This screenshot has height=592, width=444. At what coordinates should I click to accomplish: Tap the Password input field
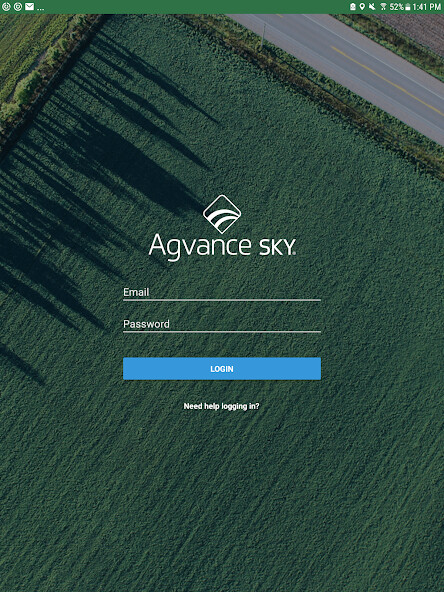[x=222, y=325]
